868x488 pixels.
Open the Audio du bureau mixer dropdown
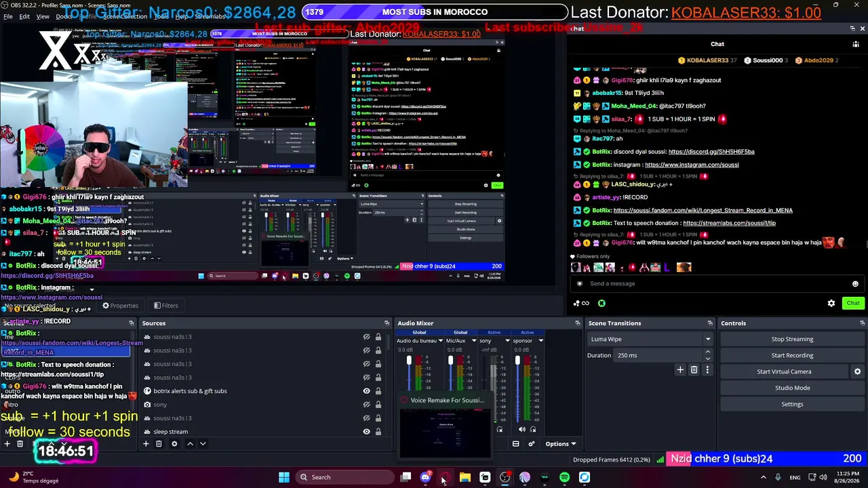click(x=441, y=341)
